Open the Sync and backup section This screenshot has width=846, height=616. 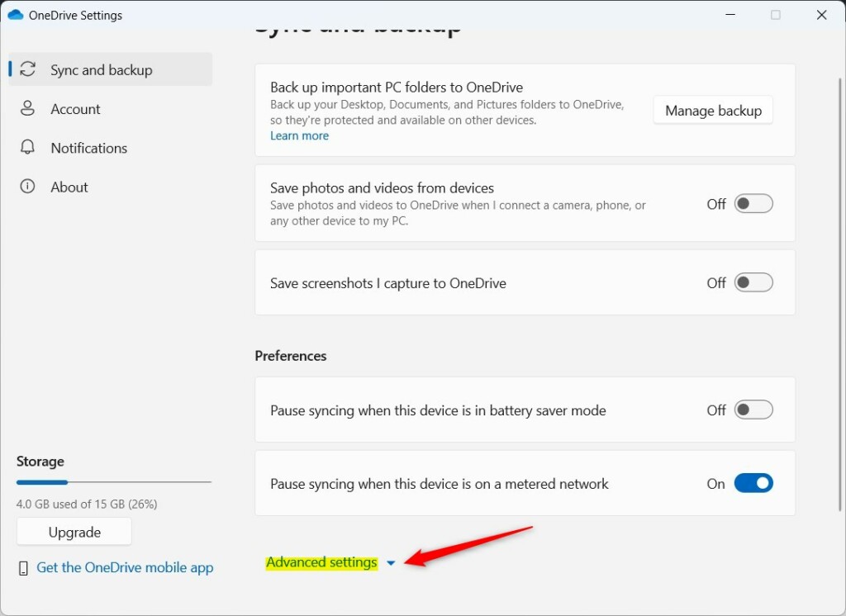[111, 69]
